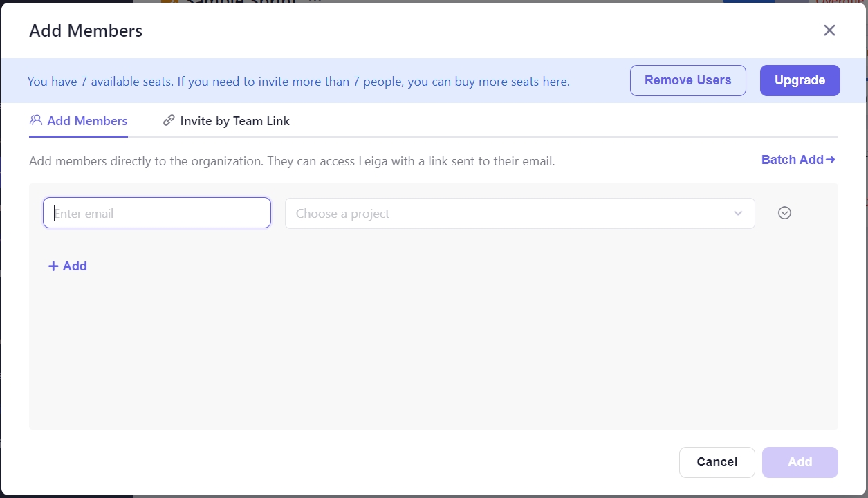Focus the Enter email field
This screenshot has width=868, height=498.
pos(157,213)
